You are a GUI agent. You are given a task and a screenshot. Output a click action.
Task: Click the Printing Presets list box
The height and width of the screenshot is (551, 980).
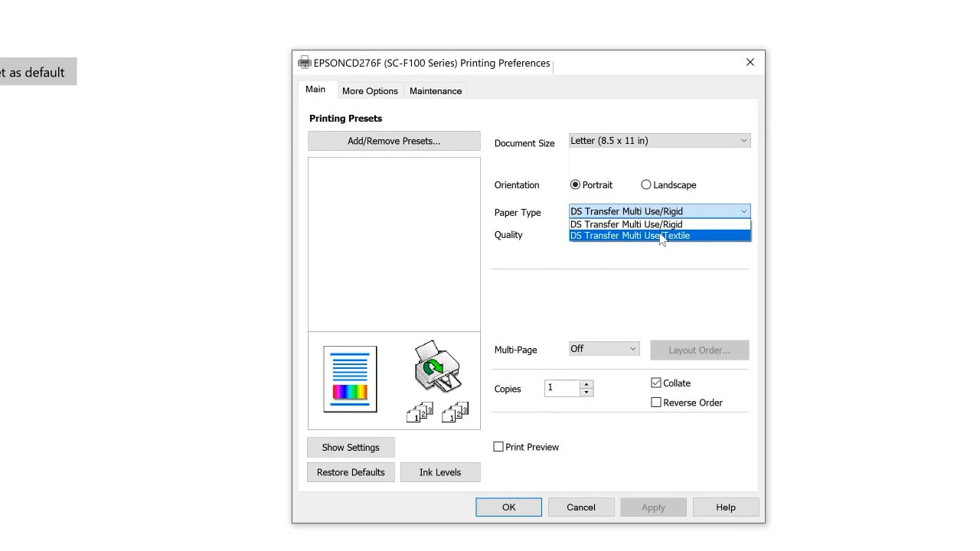pyautogui.click(x=394, y=244)
